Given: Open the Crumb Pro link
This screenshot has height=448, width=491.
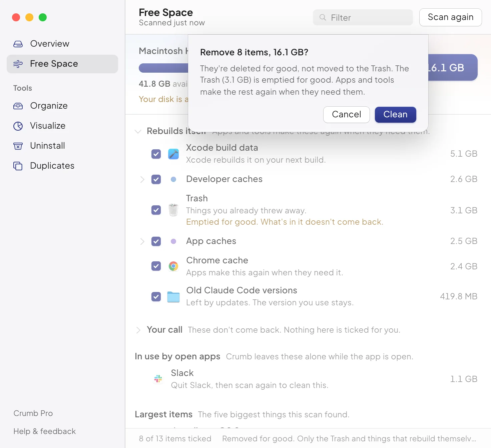Looking at the screenshot, I should coord(33,413).
